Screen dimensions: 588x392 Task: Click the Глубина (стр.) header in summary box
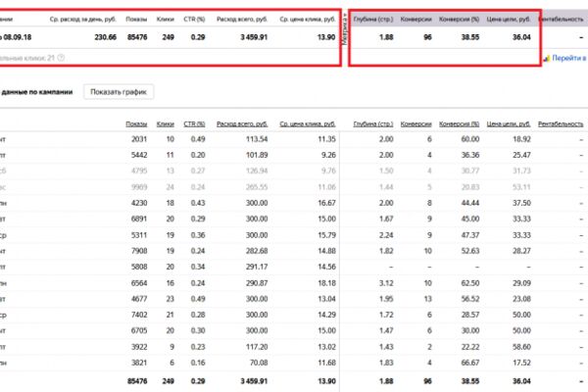click(373, 20)
